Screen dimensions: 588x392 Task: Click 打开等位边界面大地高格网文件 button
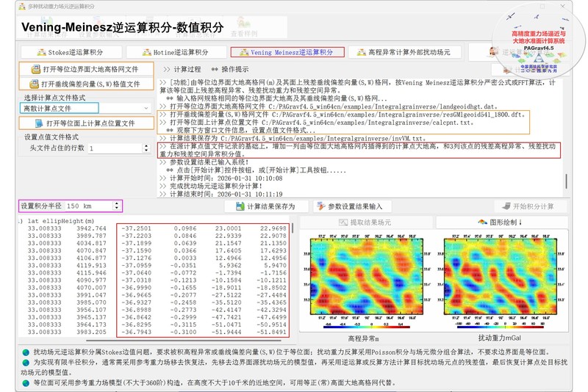pos(86,69)
